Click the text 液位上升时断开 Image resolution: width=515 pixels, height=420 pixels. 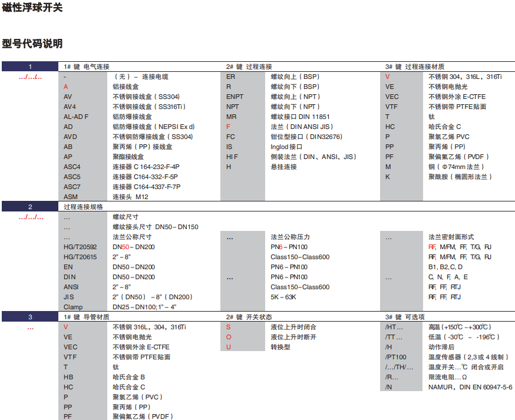(293, 337)
